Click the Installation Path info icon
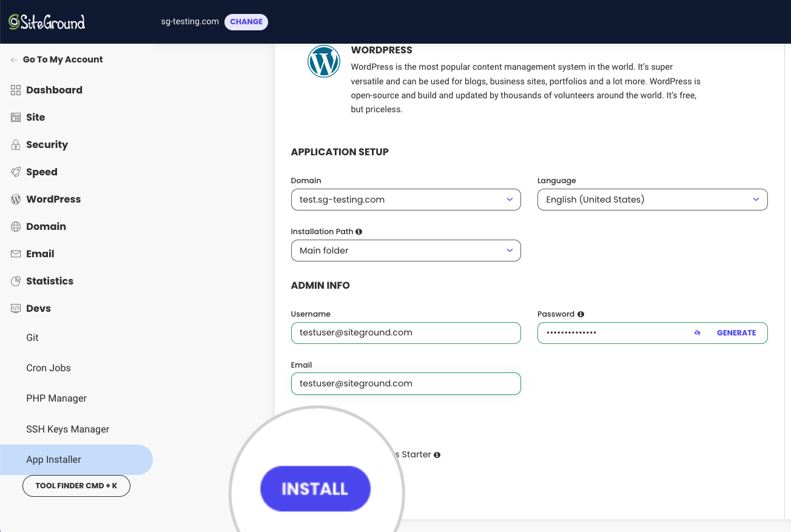 coord(359,232)
